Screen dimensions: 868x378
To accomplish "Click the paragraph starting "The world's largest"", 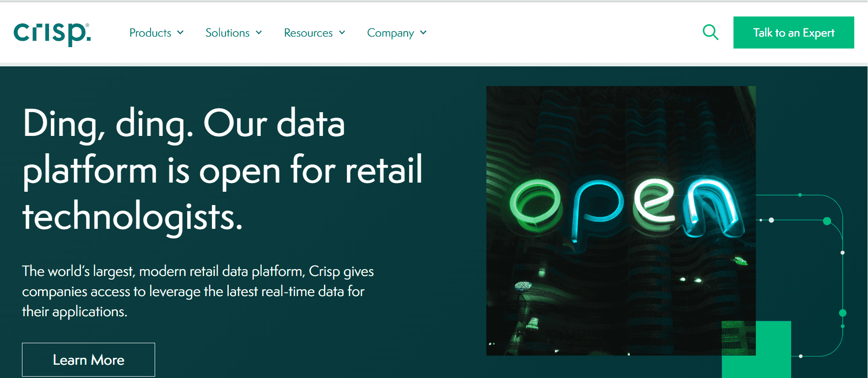I will pos(198,292).
